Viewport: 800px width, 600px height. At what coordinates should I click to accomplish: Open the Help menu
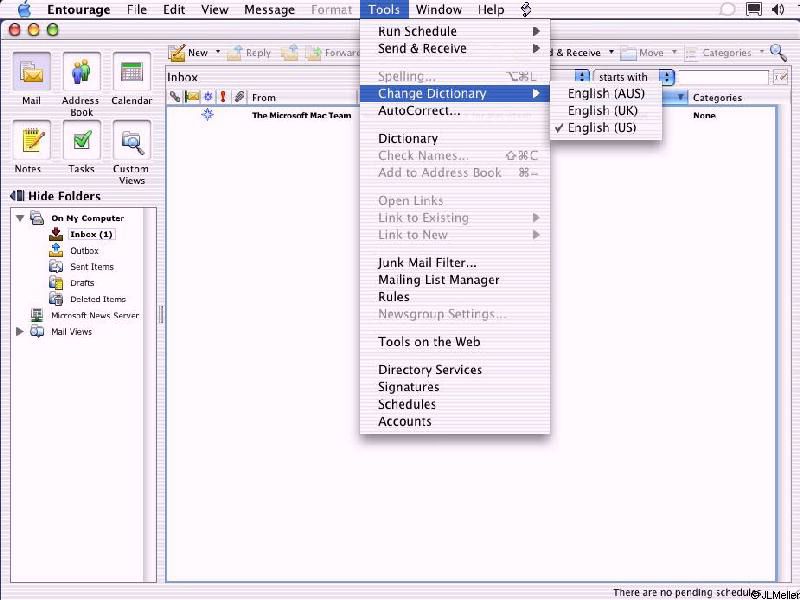[x=491, y=9]
